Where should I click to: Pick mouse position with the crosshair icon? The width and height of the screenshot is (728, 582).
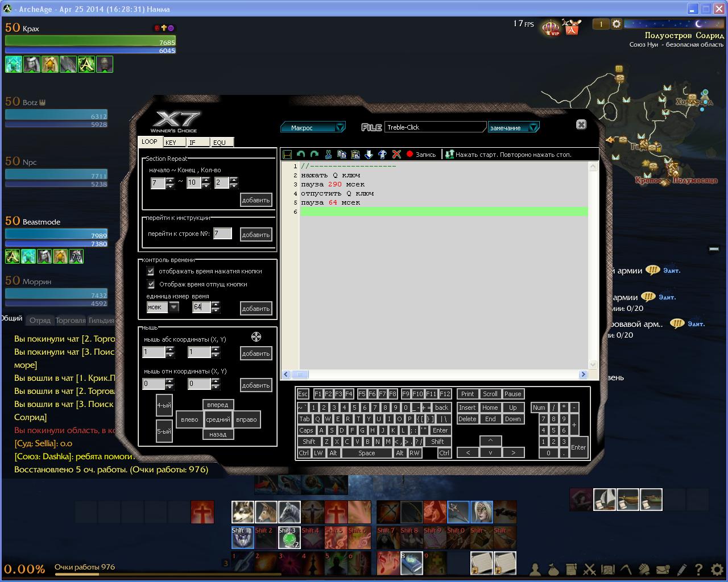click(256, 337)
